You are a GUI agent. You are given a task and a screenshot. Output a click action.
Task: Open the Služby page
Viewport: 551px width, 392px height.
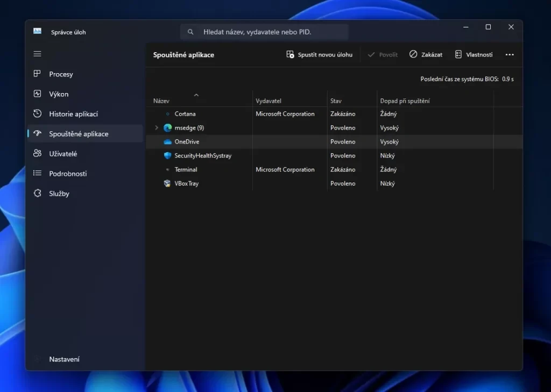[59, 193]
